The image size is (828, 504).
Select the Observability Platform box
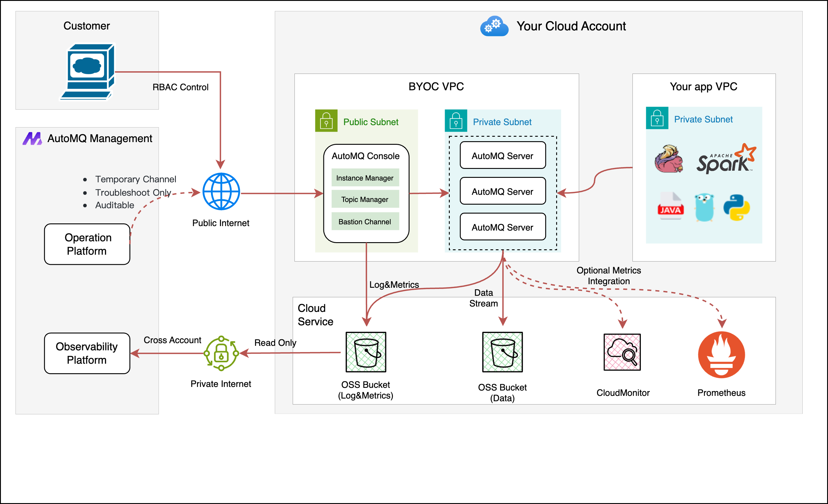click(x=87, y=353)
